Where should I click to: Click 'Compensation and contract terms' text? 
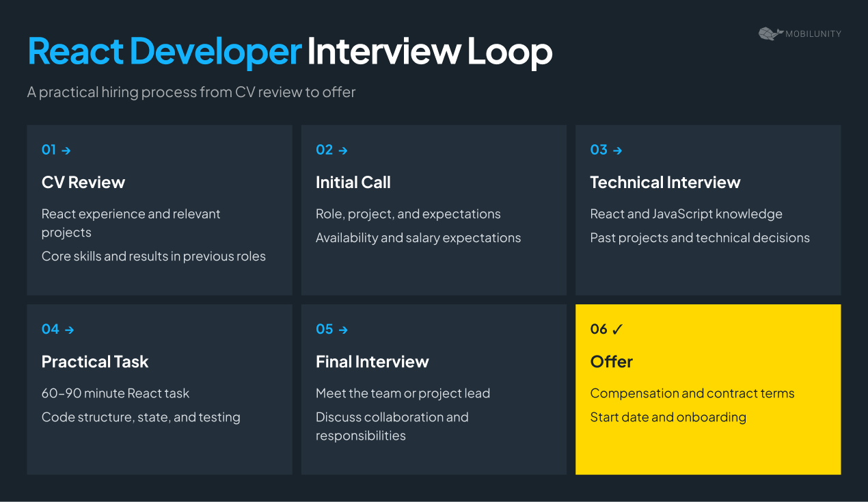(692, 393)
